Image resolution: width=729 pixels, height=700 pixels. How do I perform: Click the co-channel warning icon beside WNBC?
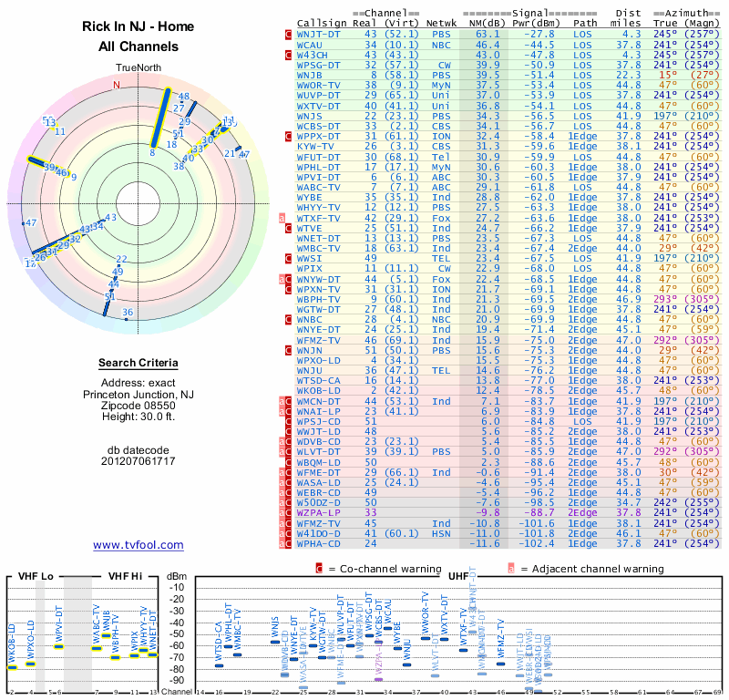pos(288,320)
